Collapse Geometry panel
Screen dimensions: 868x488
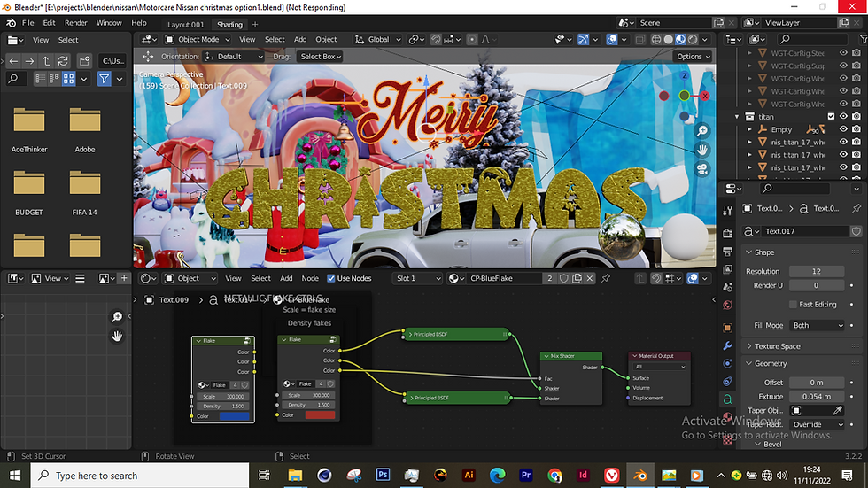(770, 363)
